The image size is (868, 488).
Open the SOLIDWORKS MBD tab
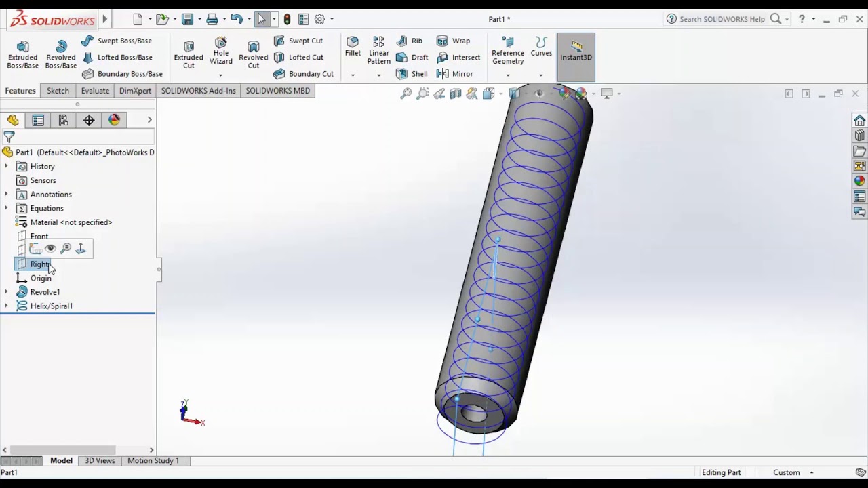pos(277,91)
